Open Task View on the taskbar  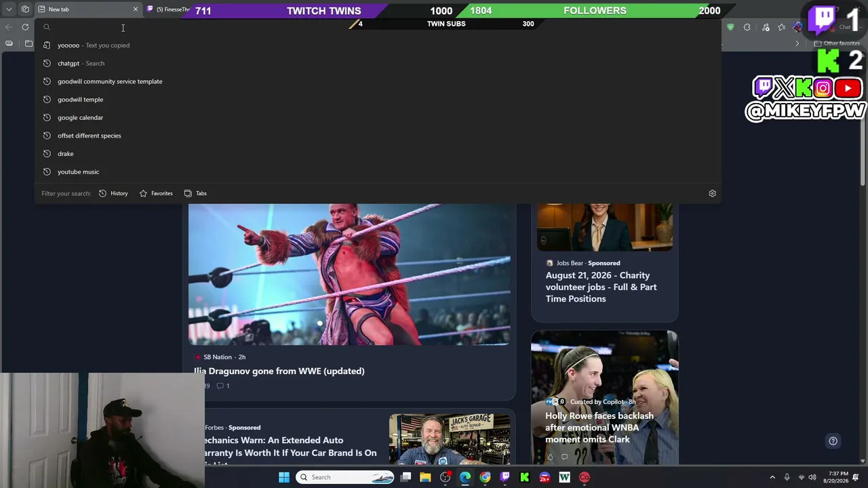(x=406, y=477)
